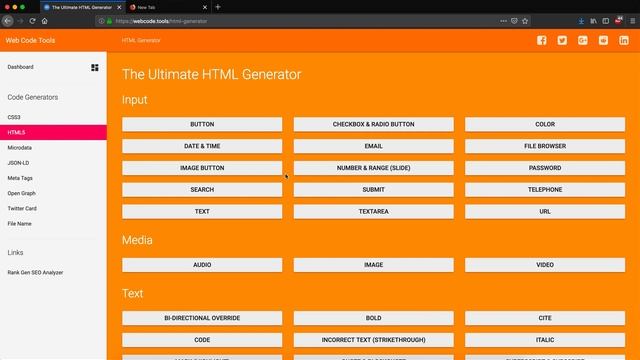Open the CITE text generator
640x360 pixels.
pyautogui.click(x=545, y=318)
